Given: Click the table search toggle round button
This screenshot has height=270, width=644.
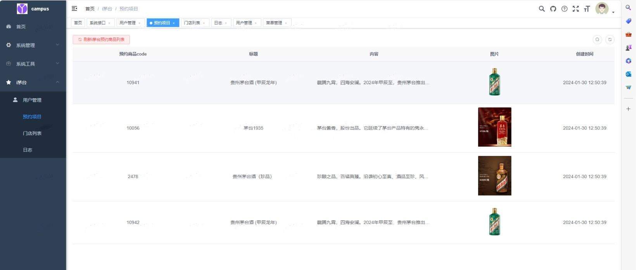Looking at the screenshot, I should (x=597, y=40).
